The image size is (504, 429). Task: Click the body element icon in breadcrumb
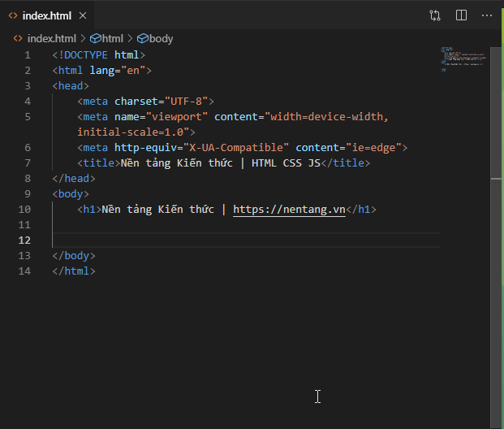(x=143, y=38)
